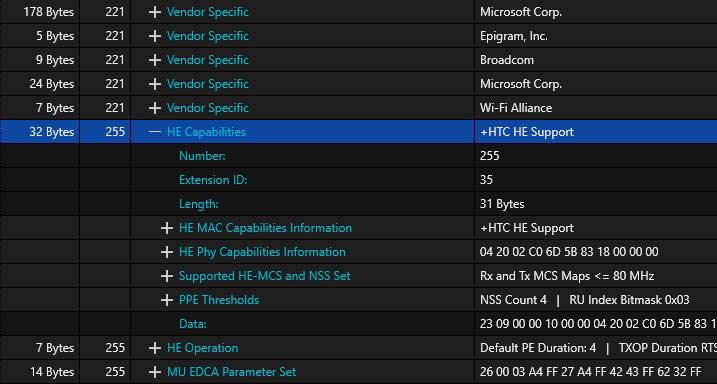Select the HE Capabilities label

(x=206, y=132)
